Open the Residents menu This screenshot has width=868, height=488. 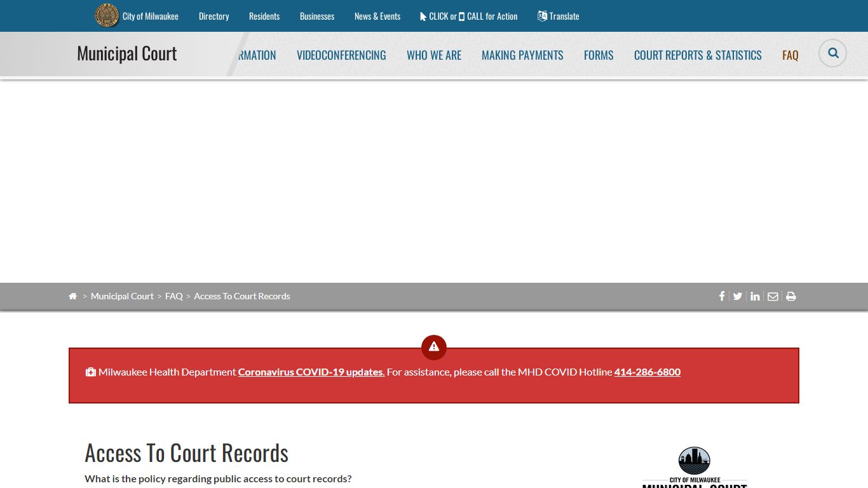point(264,16)
